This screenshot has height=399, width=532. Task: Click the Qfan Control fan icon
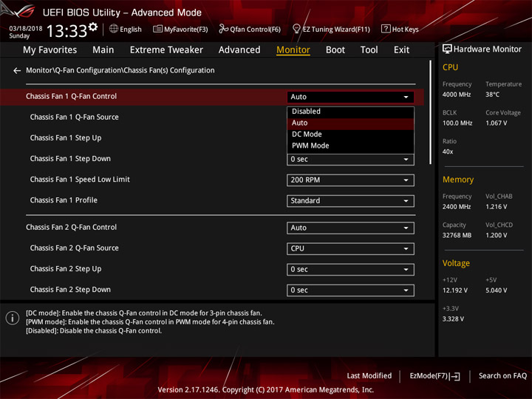click(x=223, y=29)
